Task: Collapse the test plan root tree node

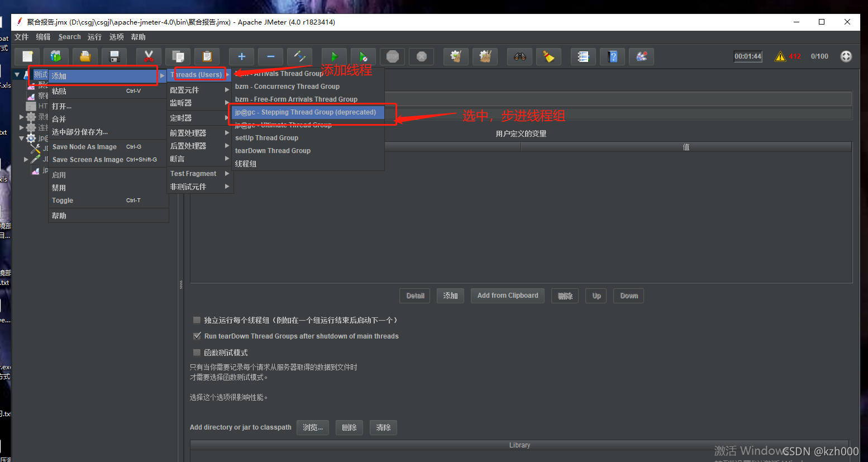Action: point(17,74)
